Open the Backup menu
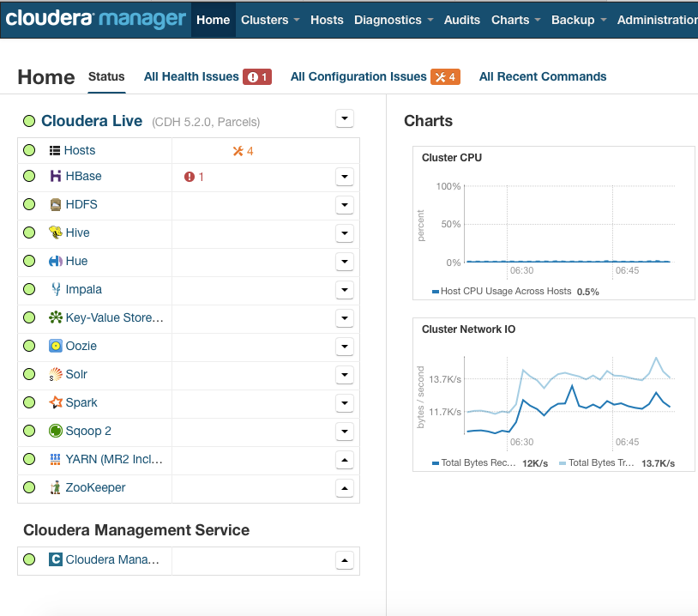 (578, 20)
